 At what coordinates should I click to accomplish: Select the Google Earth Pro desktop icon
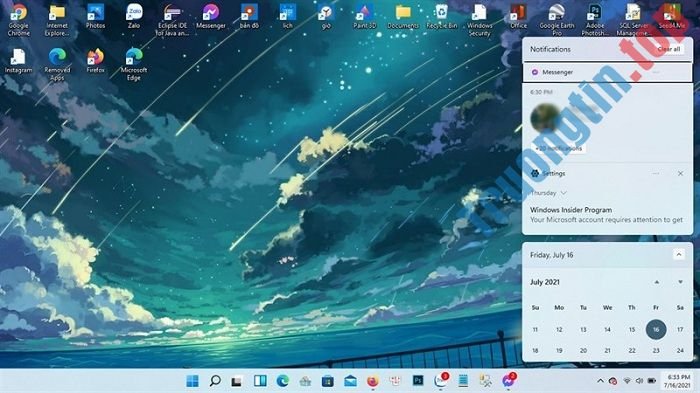click(557, 20)
